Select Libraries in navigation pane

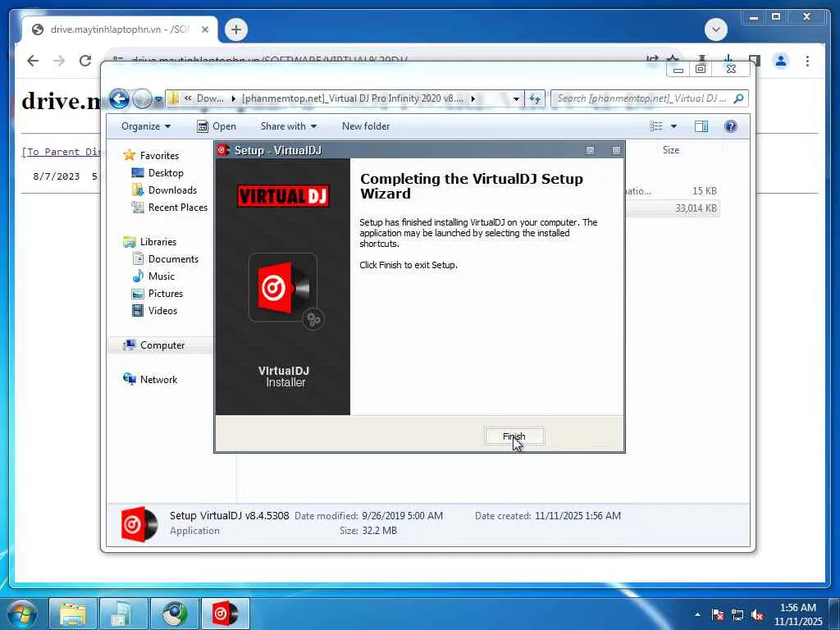pos(158,242)
